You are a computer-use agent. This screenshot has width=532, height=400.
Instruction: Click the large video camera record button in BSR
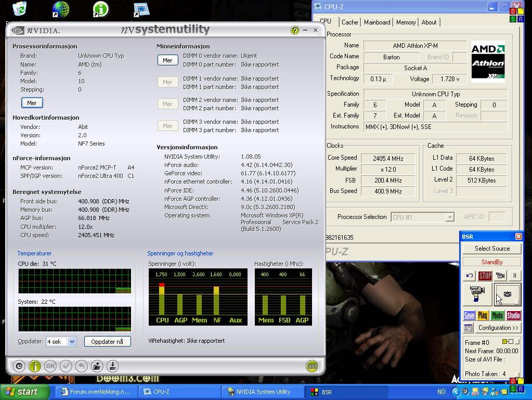tap(477, 294)
